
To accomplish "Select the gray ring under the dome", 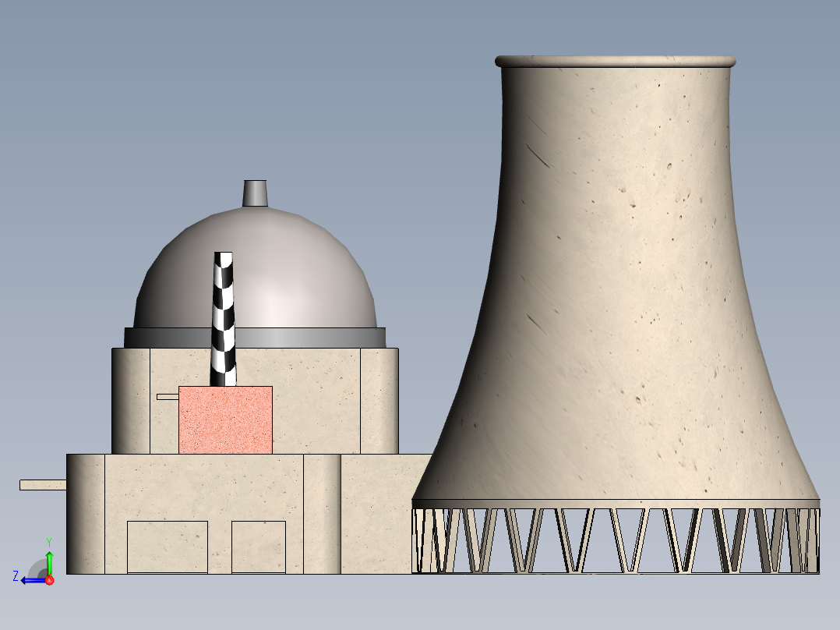I will pos(255,338).
